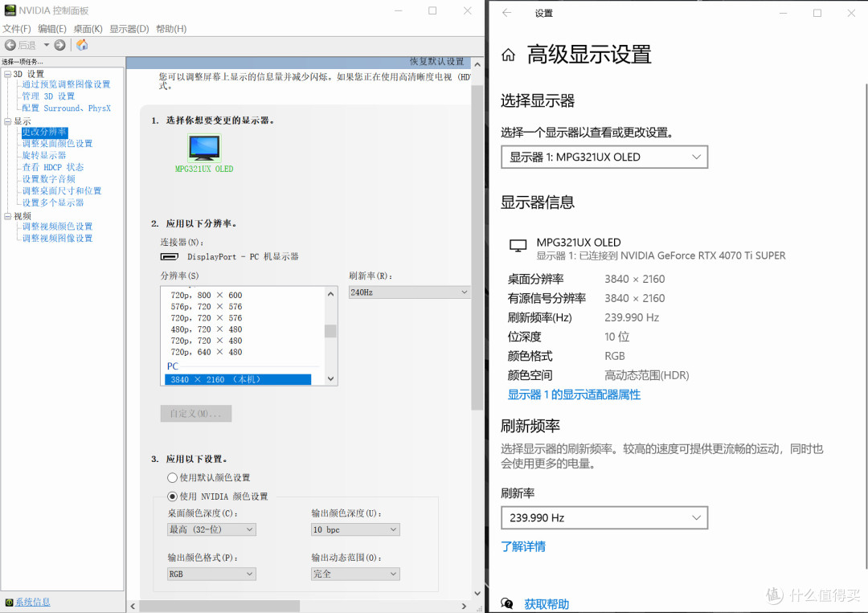
Task: Open 通过预览调整图像设置 tree item
Action: [66, 84]
